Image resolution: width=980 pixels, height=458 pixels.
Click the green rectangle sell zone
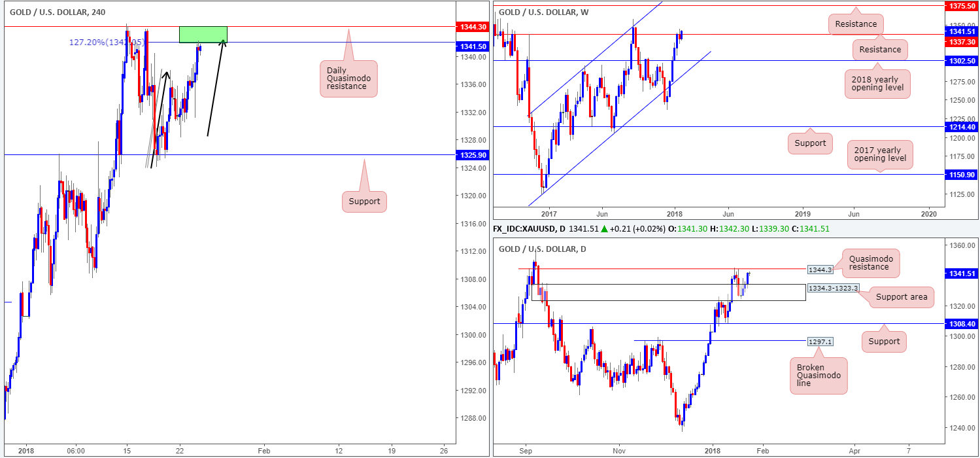(203, 35)
